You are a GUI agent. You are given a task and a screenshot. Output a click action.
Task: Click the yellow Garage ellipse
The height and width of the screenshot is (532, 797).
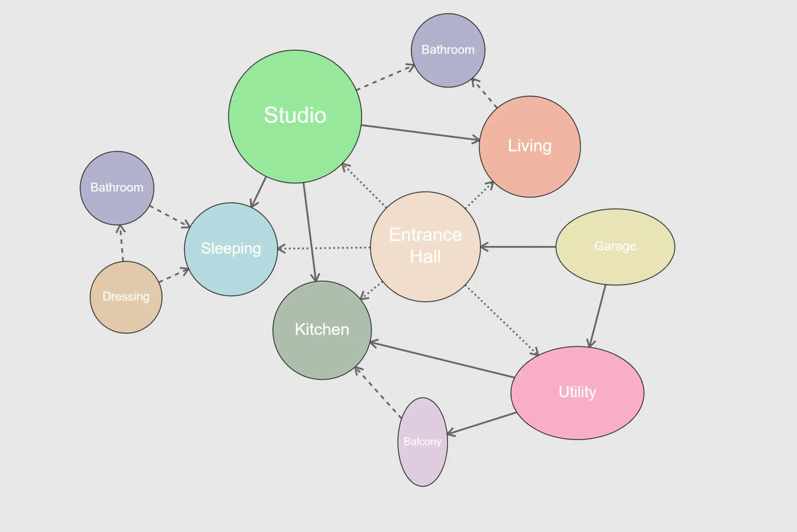(615, 247)
